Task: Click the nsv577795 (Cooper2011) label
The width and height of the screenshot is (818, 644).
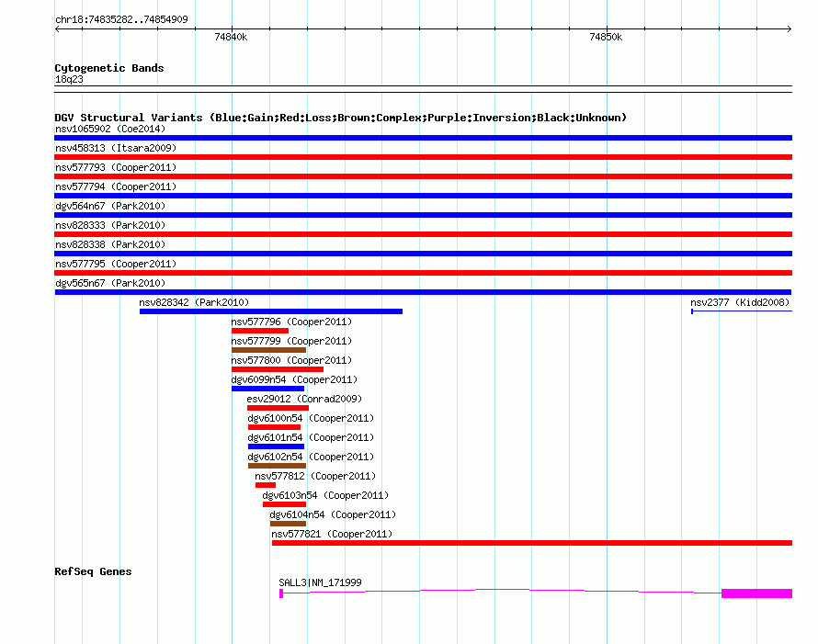Action: click(116, 264)
